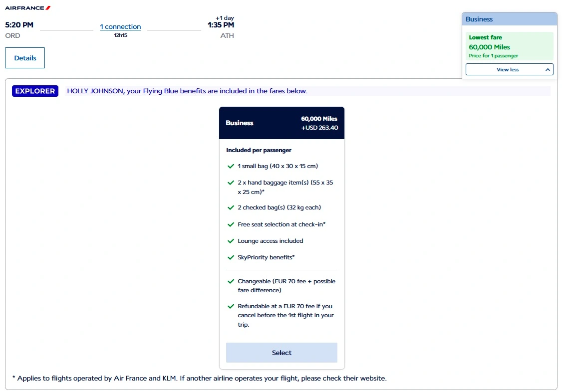Click the 5:20 PM departure time

(x=19, y=24)
